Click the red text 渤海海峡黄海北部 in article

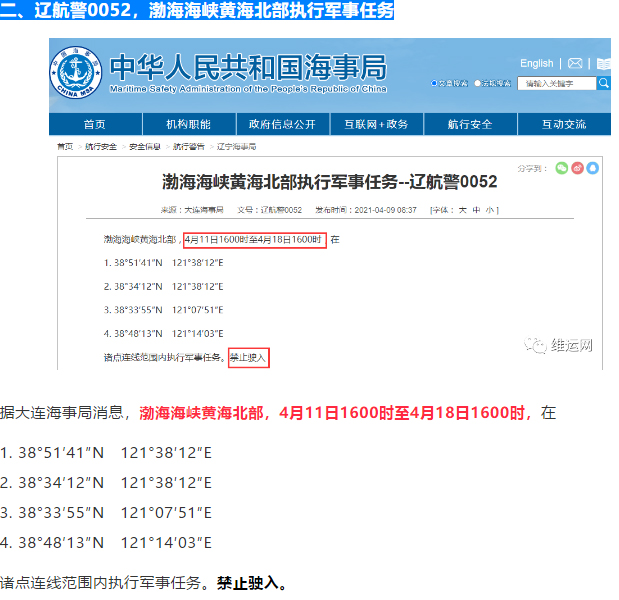(201, 413)
